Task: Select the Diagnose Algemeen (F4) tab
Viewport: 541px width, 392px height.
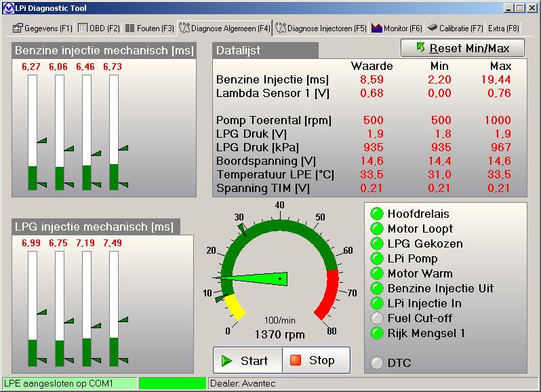Action: coord(224,28)
